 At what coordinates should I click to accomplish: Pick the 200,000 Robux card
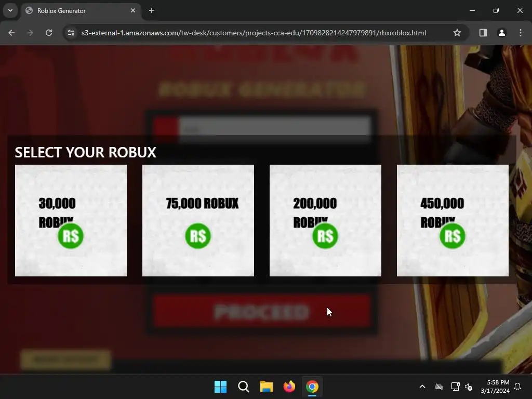coord(325,220)
